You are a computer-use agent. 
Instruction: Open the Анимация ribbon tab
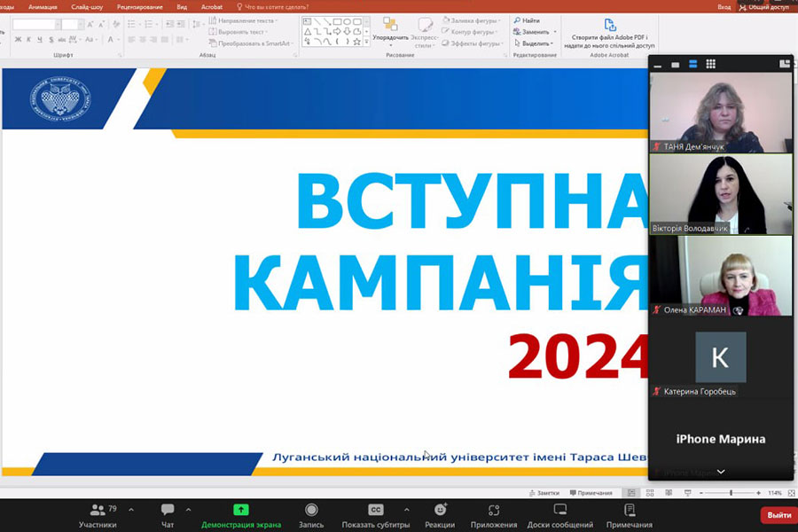pos(43,7)
